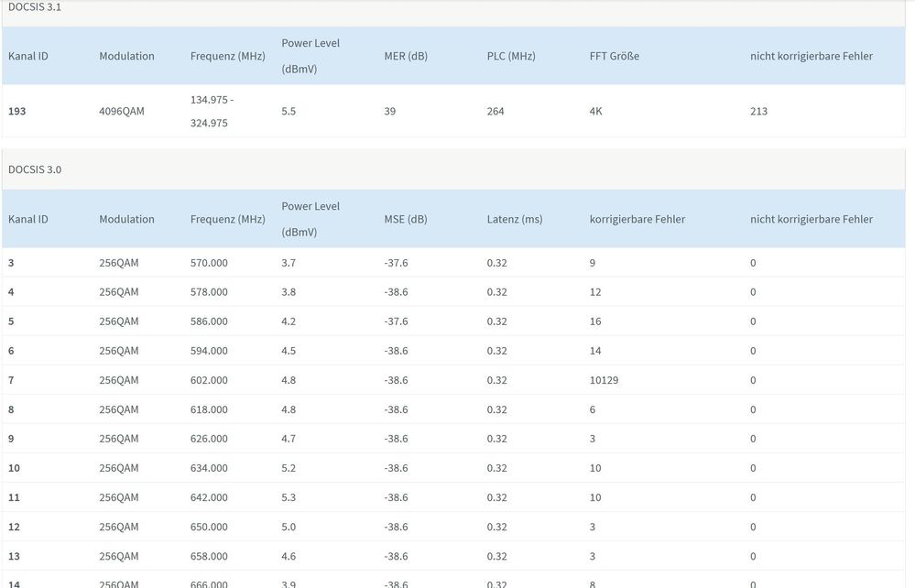Click the 4096QAM modulation cell
Viewport: 915px width, 588px height.
[x=122, y=111]
